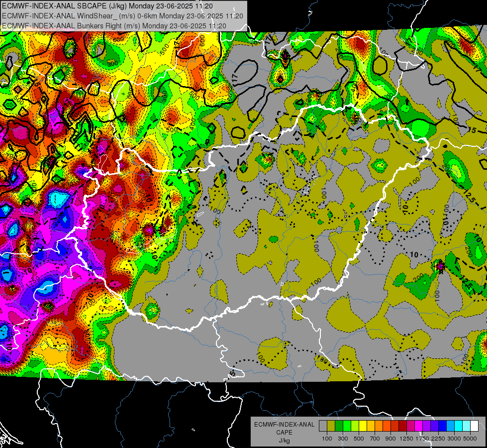Click the legend word CAPE
The width and height of the screenshot is (487, 448).
(284, 433)
